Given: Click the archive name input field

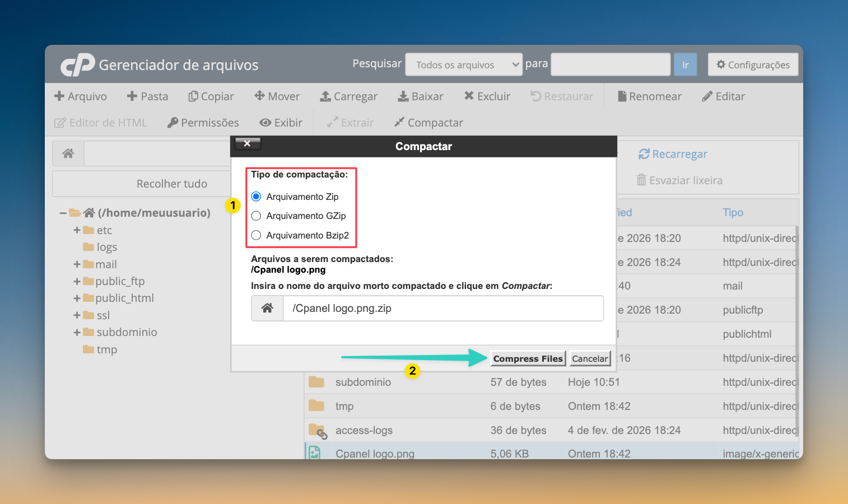Looking at the screenshot, I should (442, 309).
